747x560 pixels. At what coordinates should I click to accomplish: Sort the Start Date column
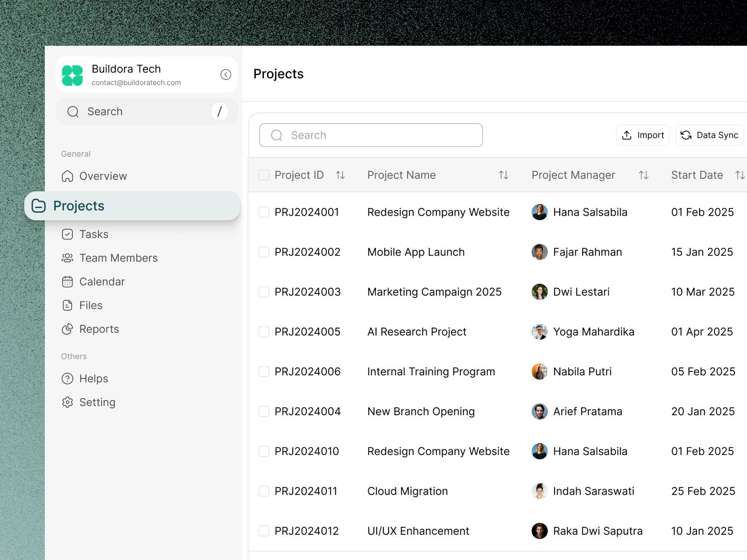point(740,175)
